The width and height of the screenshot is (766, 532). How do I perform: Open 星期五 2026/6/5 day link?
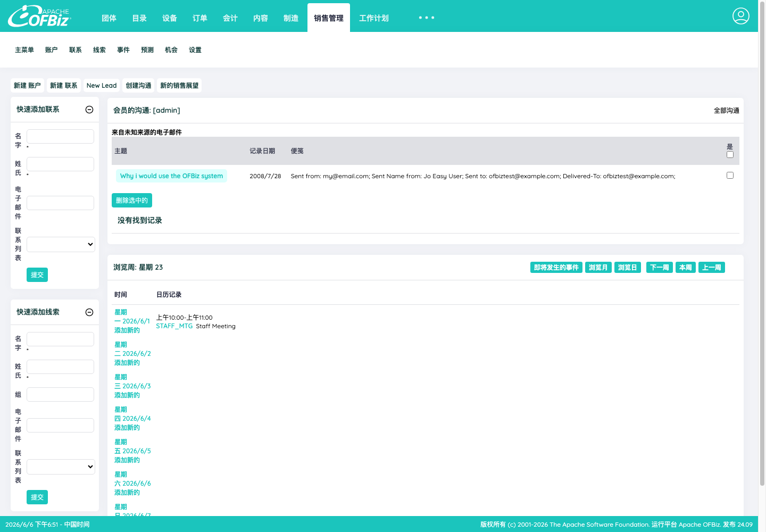132,446
